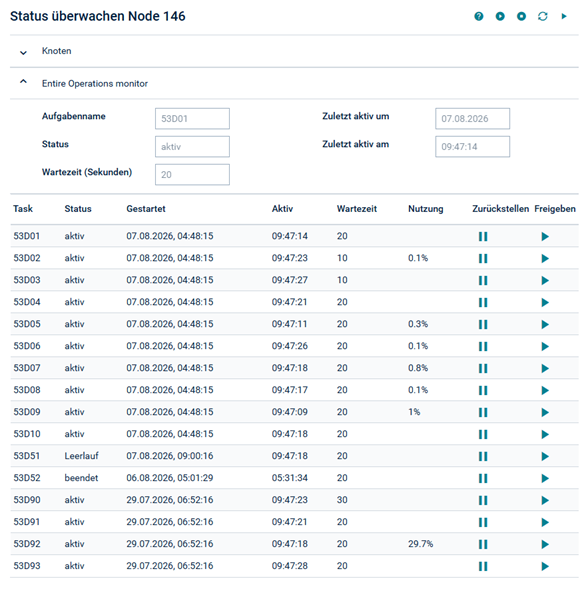Click the Status field showing aktiv
The height and width of the screenshot is (595, 586).
coord(192,147)
